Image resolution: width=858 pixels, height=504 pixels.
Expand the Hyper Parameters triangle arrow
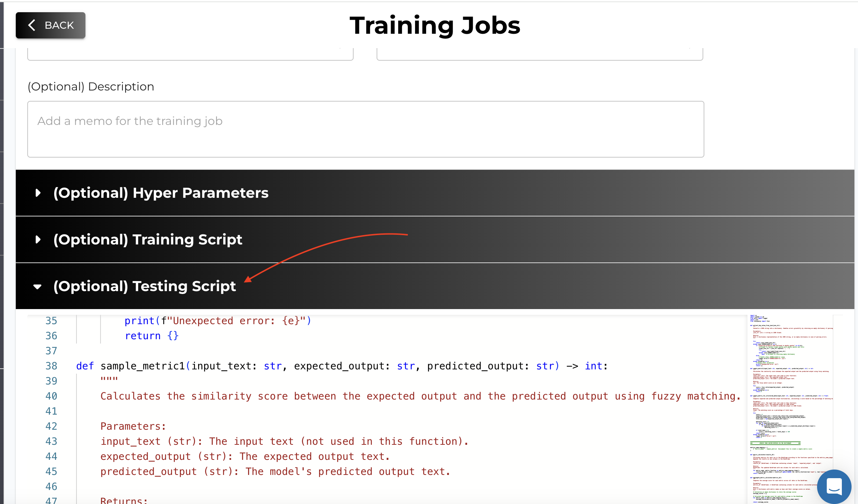[x=38, y=193]
